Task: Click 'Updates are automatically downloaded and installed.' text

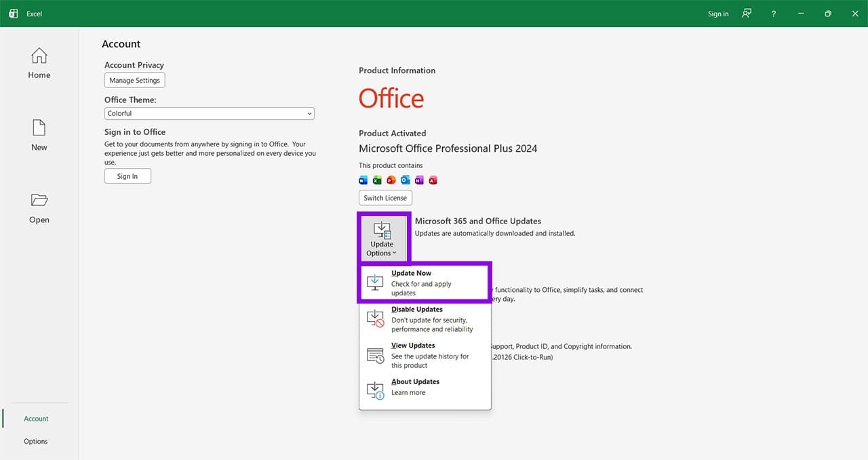Action: pyautogui.click(x=495, y=233)
